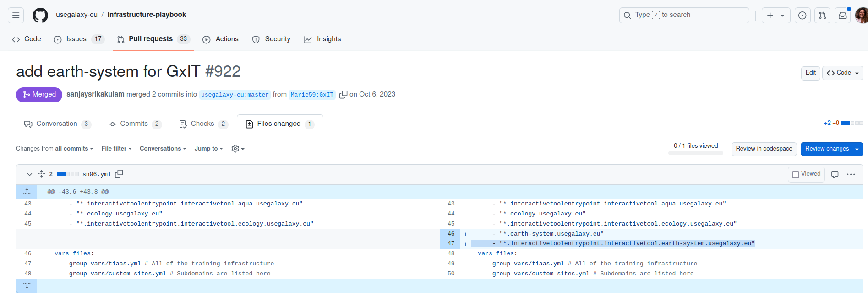Click the Merged status badge

(x=39, y=95)
